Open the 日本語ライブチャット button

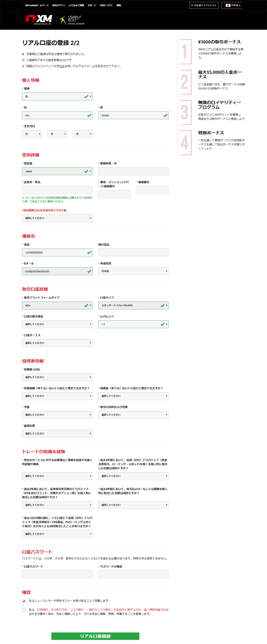(204, 5)
